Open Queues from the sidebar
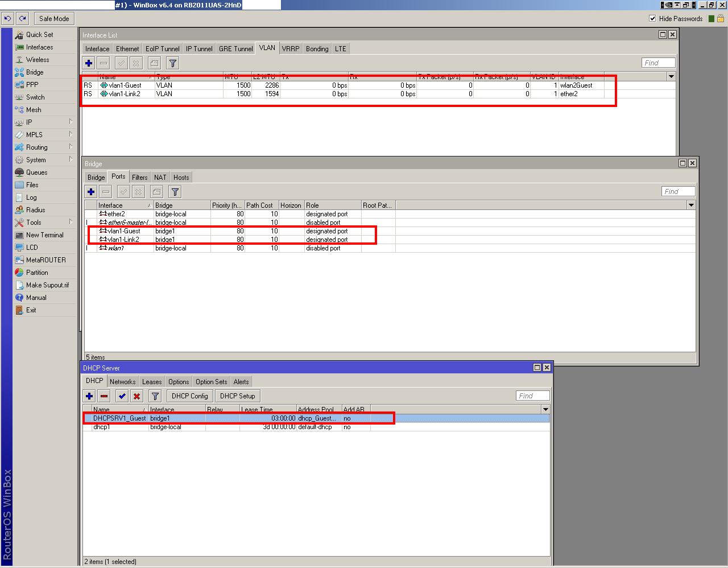This screenshot has height=568, width=728. coord(36,172)
